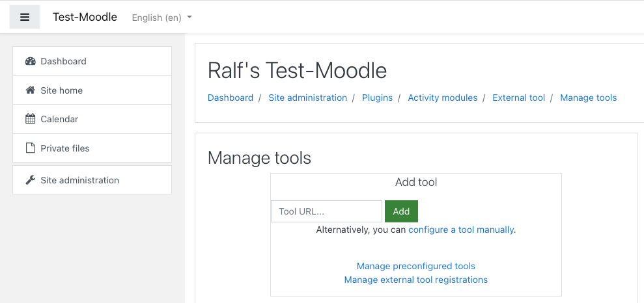Go to Plugins breadcrumb link
Viewport: 644px width, 303px height.
coord(377,98)
